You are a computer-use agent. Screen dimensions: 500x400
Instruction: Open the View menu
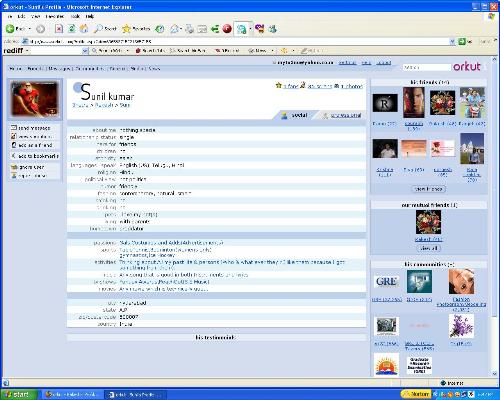[35, 16]
